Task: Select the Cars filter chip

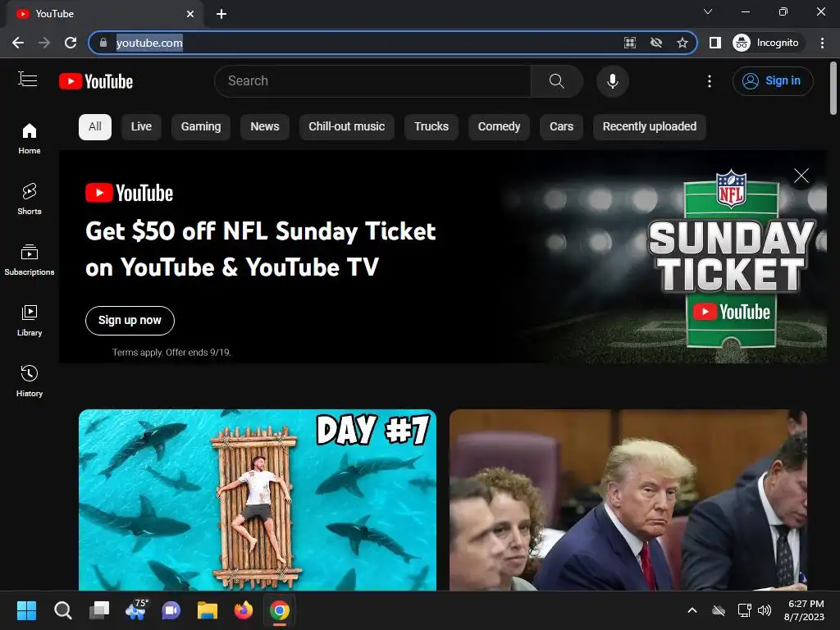Action: point(561,127)
